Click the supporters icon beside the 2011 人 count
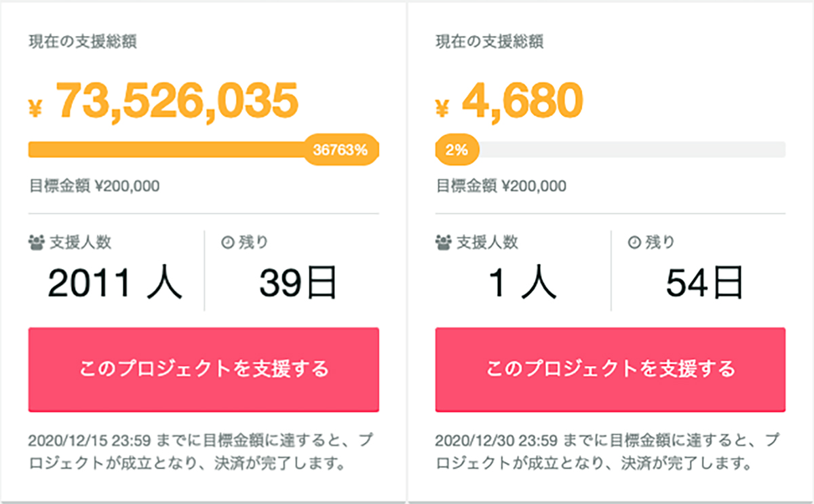Image resolution: width=814 pixels, height=504 pixels. point(36,241)
